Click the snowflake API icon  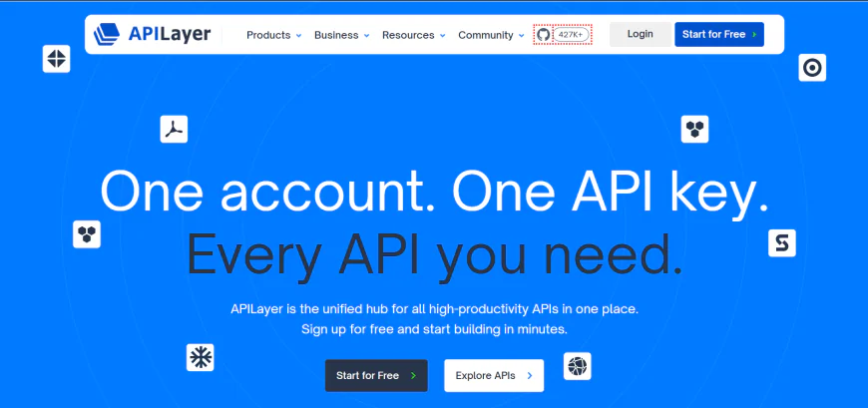[200, 357]
